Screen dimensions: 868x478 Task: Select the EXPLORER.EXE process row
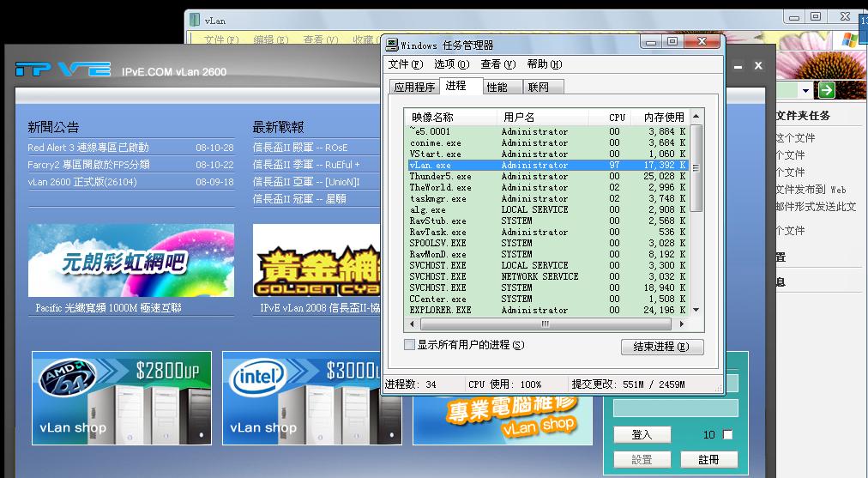pyautogui.click(x=547, y=310)
